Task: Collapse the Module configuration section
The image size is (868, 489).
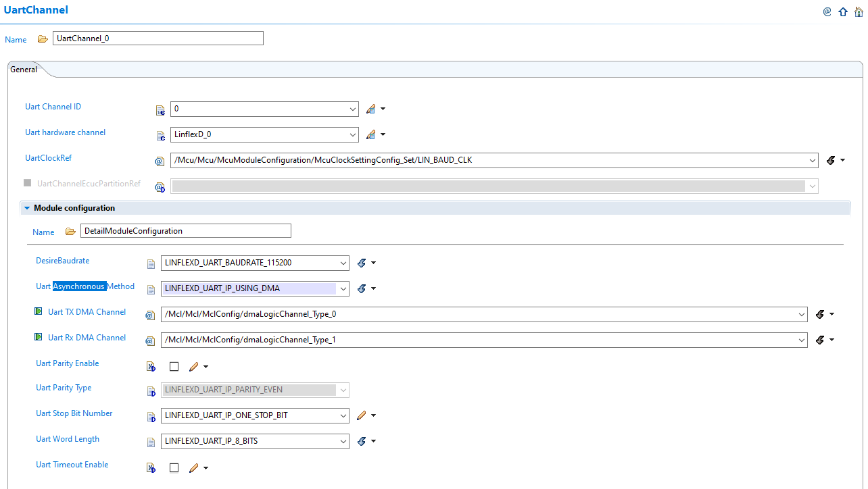Action: pyautogui.click(x=27, y=207)
